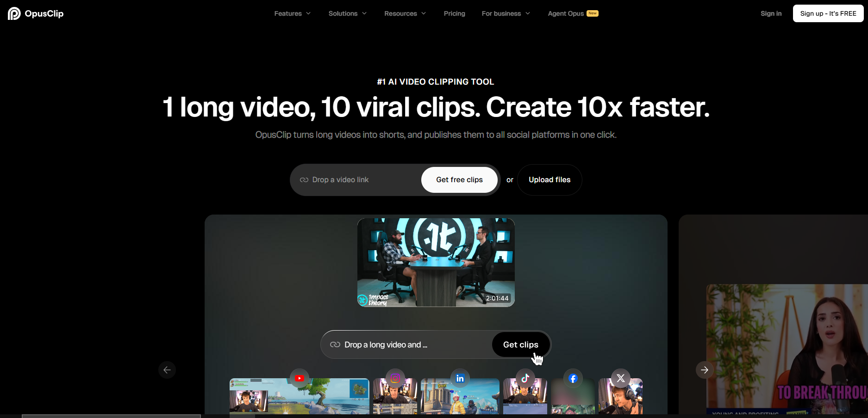Click the Sign in link

[771, 13]
